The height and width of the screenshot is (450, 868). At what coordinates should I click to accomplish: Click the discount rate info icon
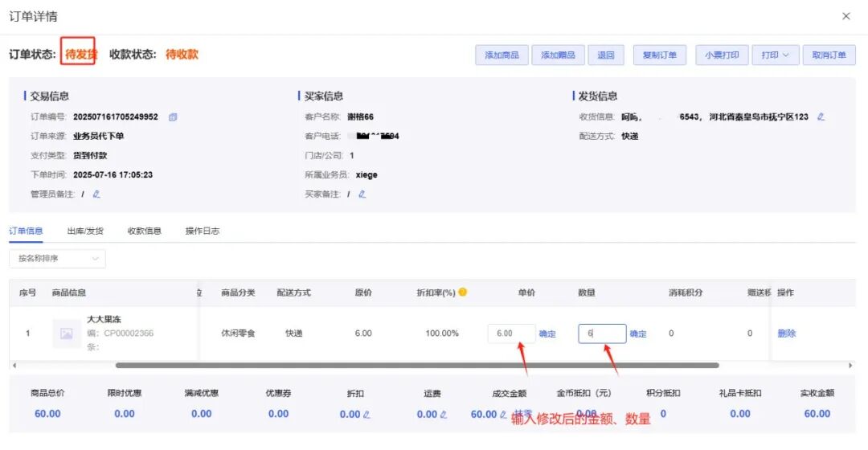463,292
